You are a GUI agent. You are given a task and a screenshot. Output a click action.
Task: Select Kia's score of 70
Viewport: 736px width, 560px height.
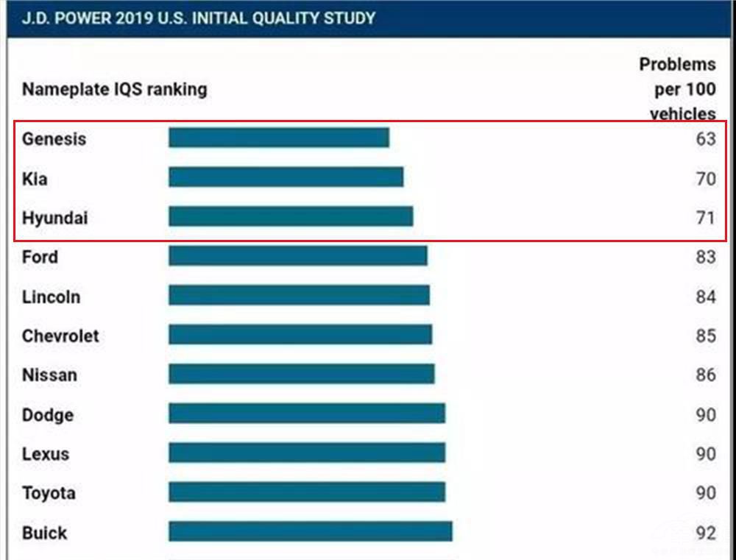tap(705, 178)
